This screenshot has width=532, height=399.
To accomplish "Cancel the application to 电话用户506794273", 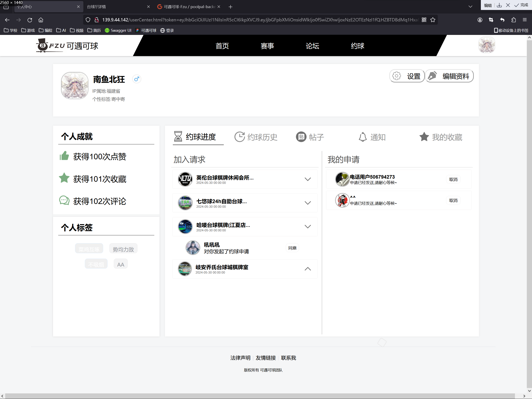I will [453, 179].
